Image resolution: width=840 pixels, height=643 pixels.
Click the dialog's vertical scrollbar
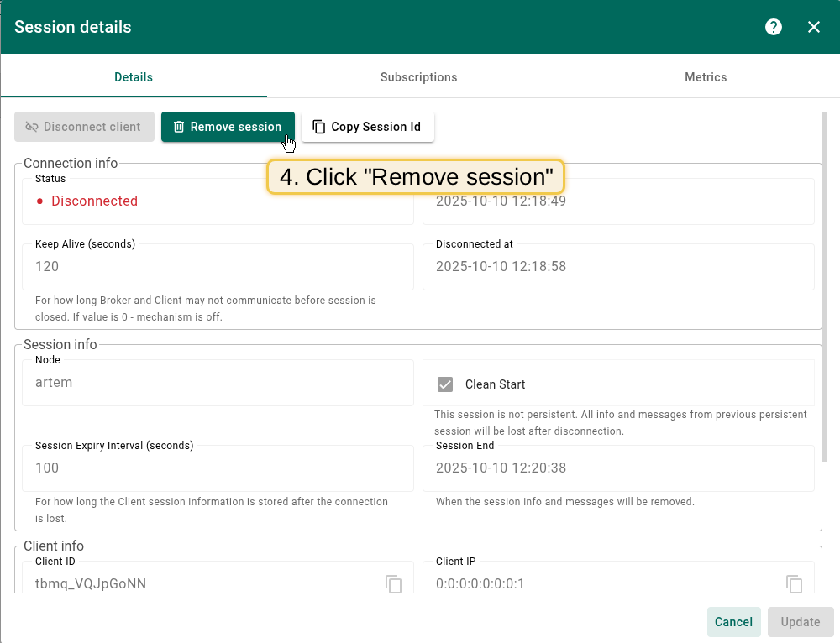(825, 285)
